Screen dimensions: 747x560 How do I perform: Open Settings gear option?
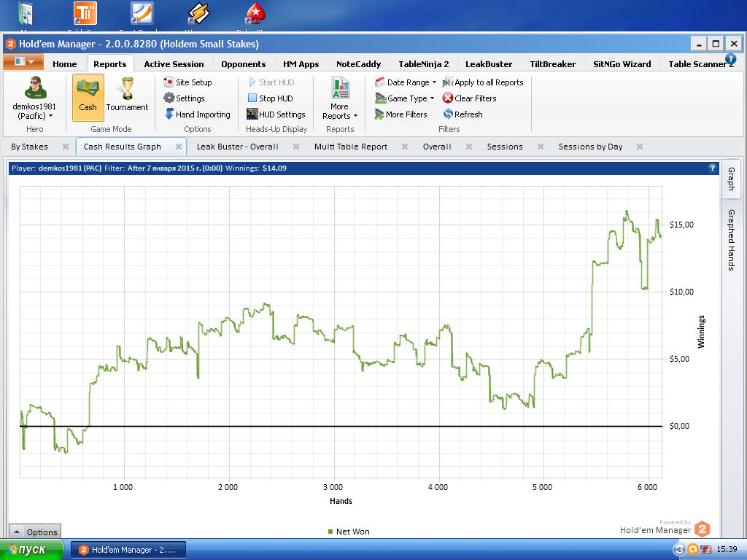pos(184,98)
